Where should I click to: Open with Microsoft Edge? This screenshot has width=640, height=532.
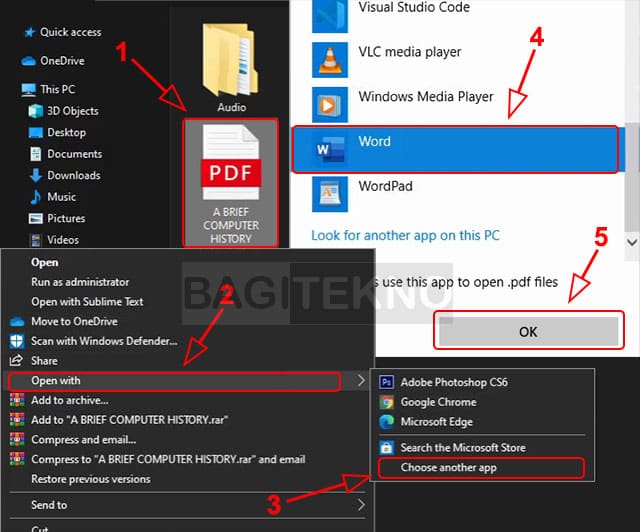coord(436,422)
